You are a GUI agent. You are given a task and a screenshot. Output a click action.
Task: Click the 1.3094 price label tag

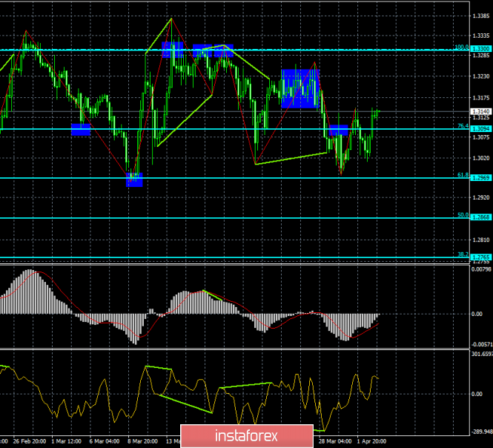[480, 129]
